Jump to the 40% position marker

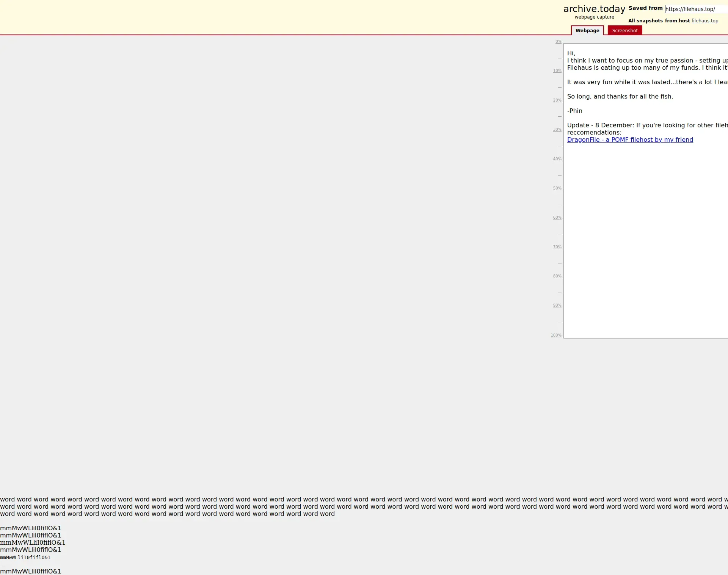(x=557, y=159)
